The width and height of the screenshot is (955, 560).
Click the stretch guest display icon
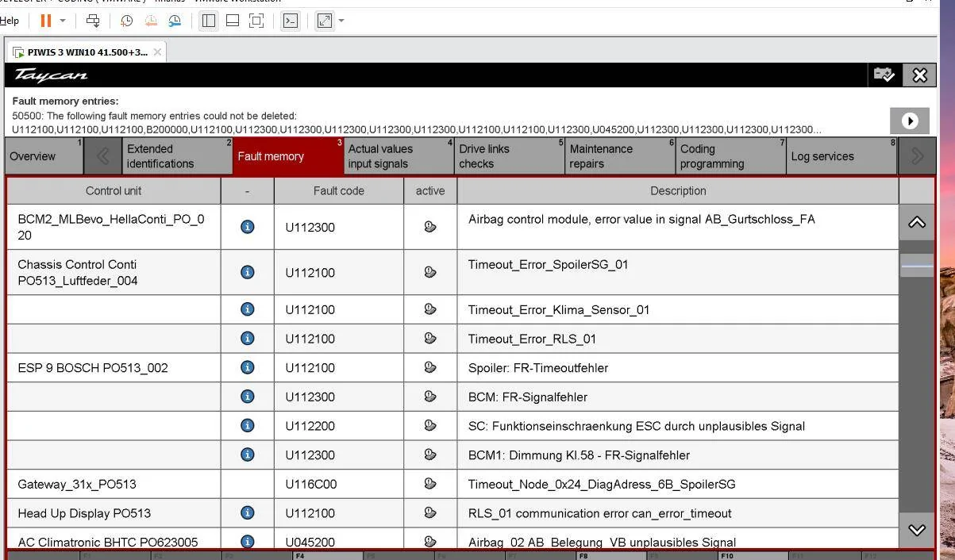coord(325,21)
